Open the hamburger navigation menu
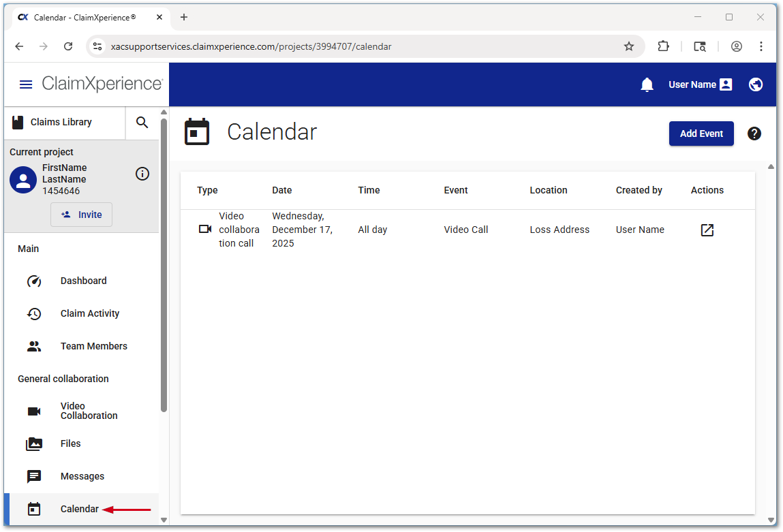This screenshot has height=532, width=783. [26, 84]
